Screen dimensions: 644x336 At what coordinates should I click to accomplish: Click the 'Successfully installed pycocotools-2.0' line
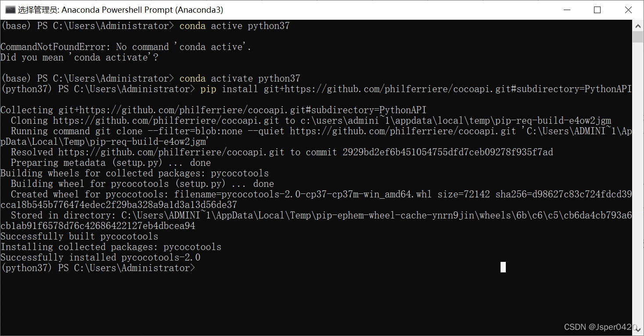click(100, 257)
